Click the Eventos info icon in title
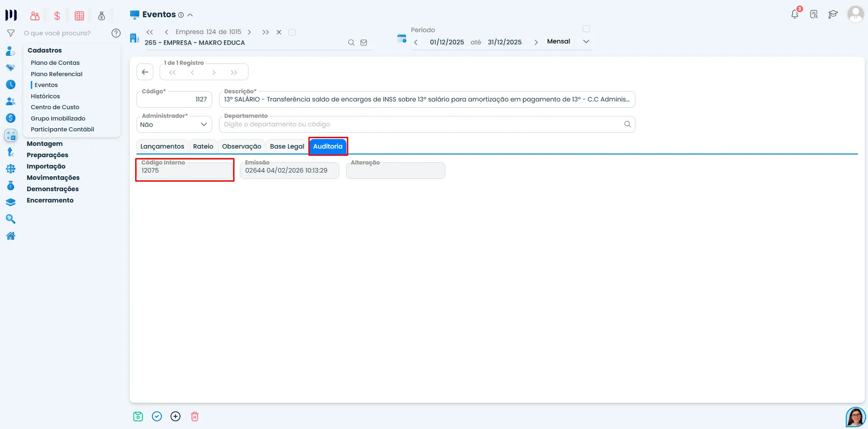The image size is (868, 429). click(181, 15)
